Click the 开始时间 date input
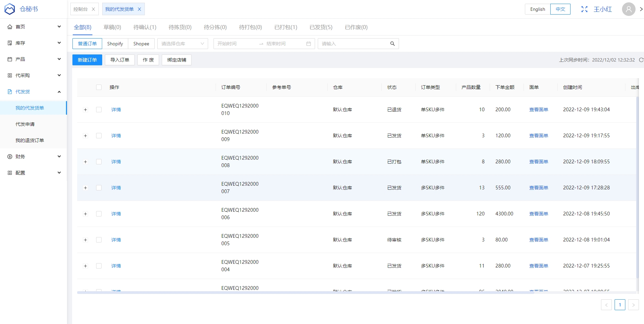The width and height of the screenshot is (644, 324). pos(236,44)
